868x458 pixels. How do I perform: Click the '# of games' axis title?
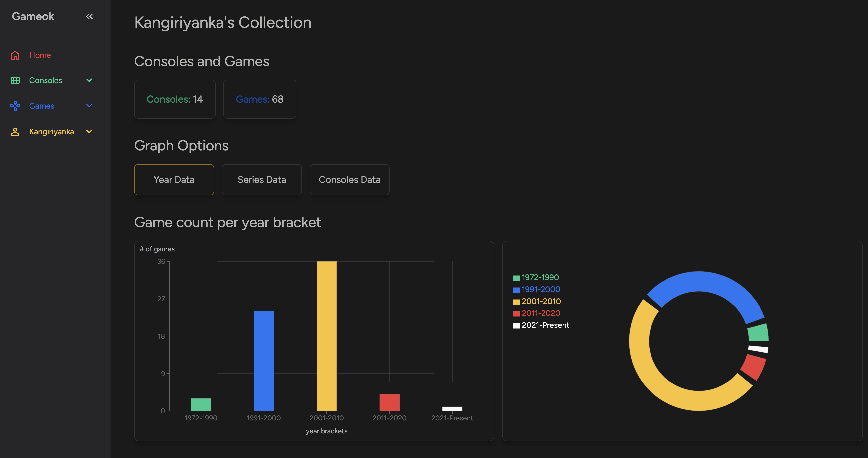pyautogui.click(x=157, y=249)
